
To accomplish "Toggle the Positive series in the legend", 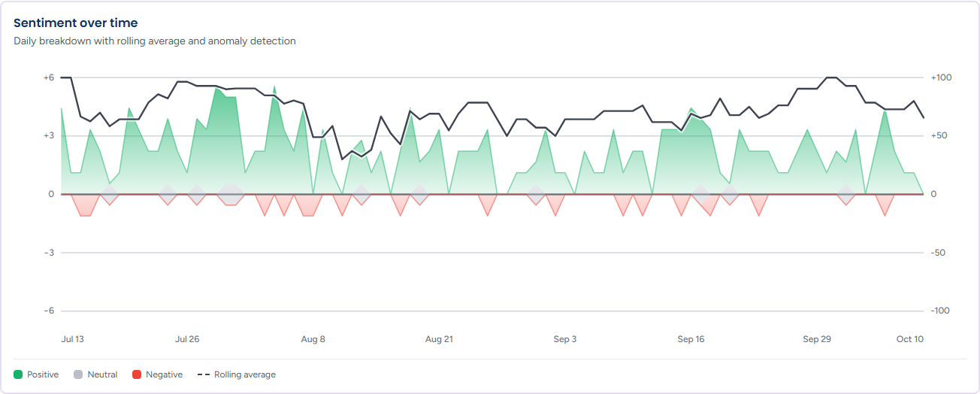I will tap(36, 374).
